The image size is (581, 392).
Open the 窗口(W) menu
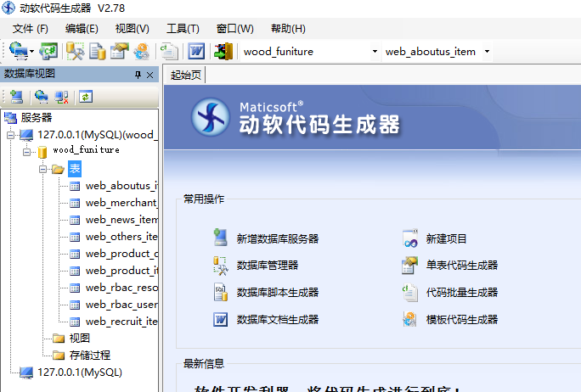[x=235, y=29]
